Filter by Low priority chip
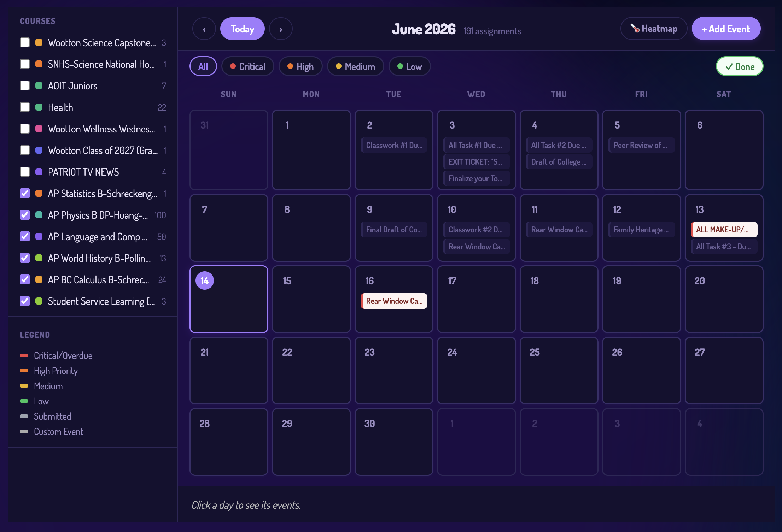The width and height of the screenshot is (782, 532). tap(409, 66)
